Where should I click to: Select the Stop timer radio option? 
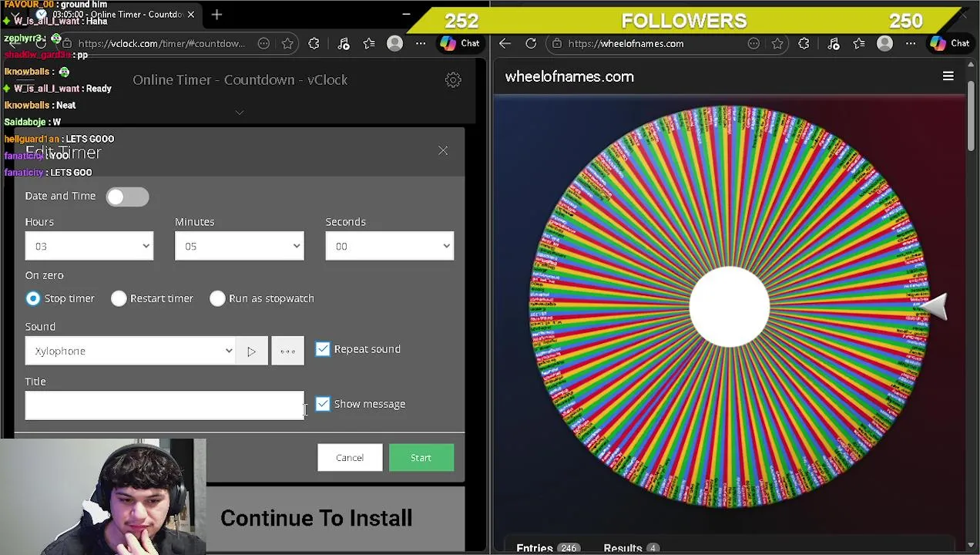pos(33,298)
